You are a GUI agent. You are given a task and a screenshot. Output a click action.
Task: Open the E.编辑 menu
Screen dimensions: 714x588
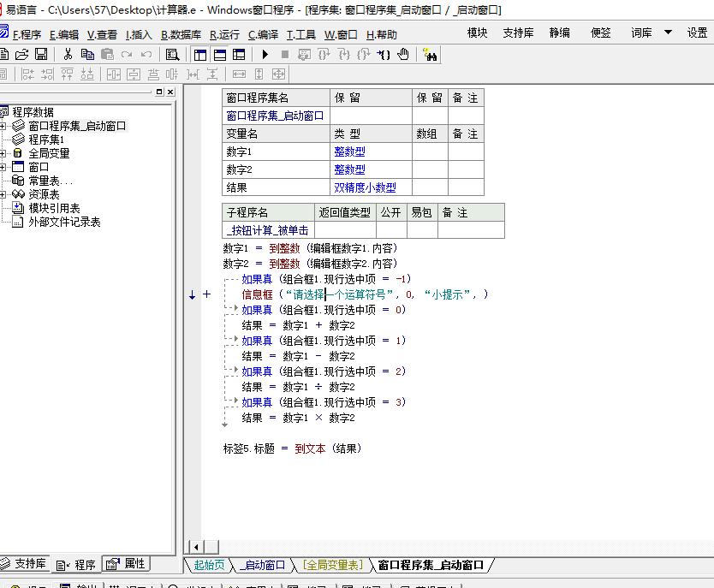tap(64, 34)
